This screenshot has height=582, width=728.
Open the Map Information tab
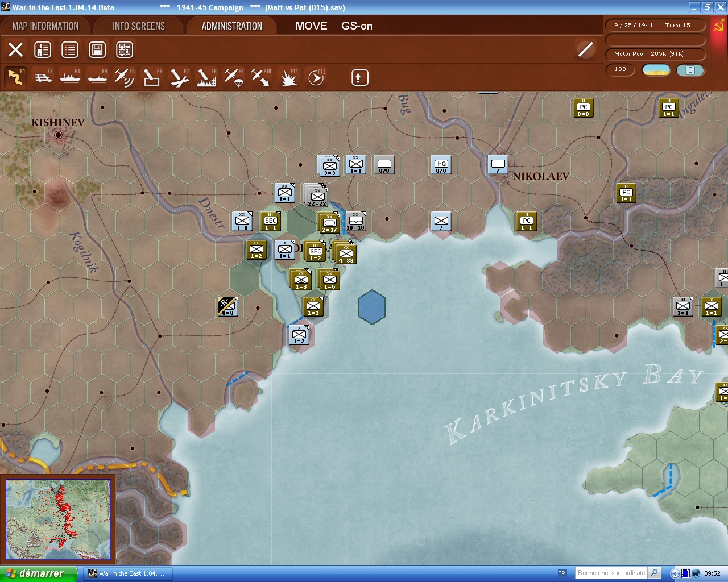click(x=45, y=26)
